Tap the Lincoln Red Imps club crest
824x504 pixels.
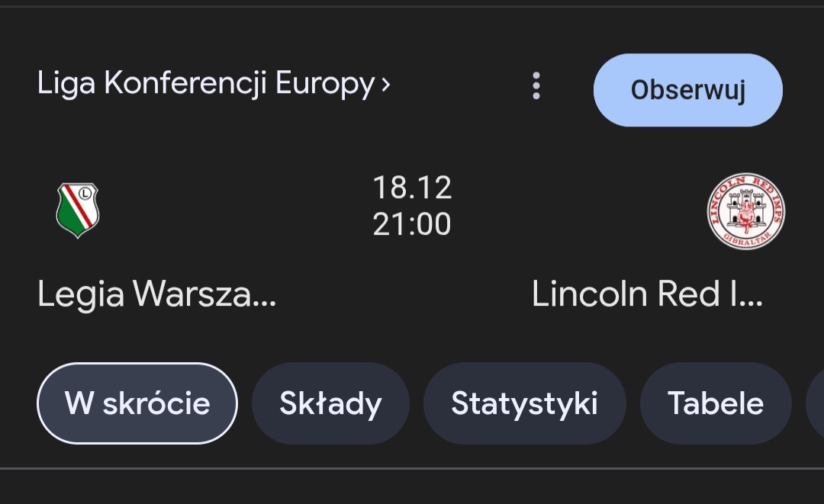[745, 211]
